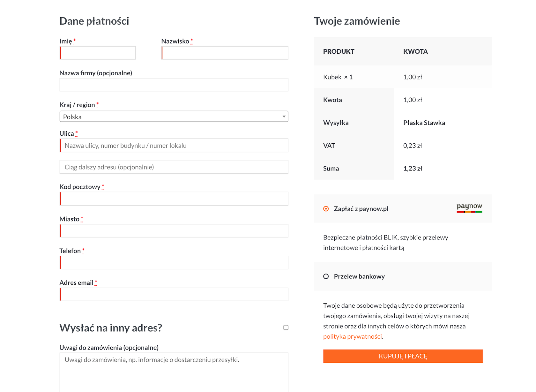The image size is (536, 392).
Task: Focus the Imię input field
Action: pyautogui.click(x=98, y=53)
